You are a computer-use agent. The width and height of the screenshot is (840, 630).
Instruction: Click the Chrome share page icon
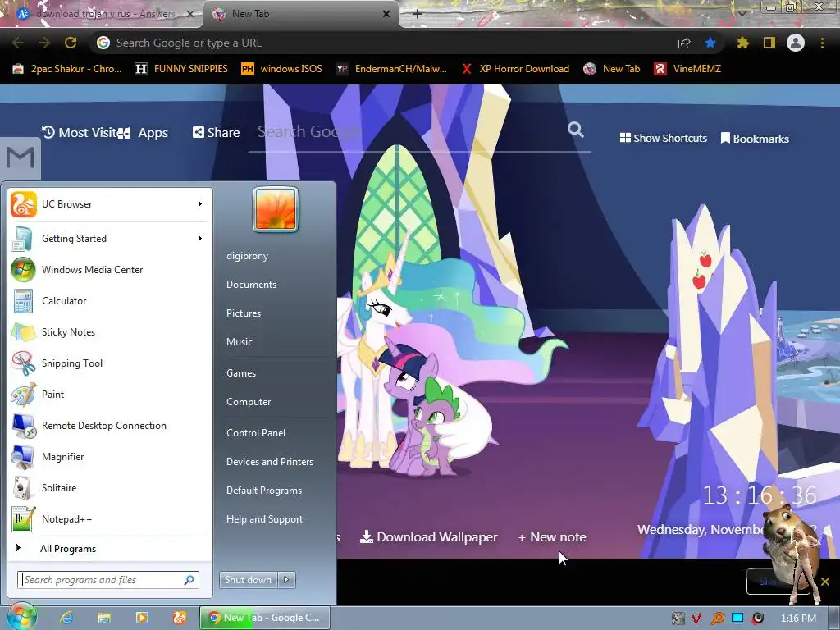684,43
